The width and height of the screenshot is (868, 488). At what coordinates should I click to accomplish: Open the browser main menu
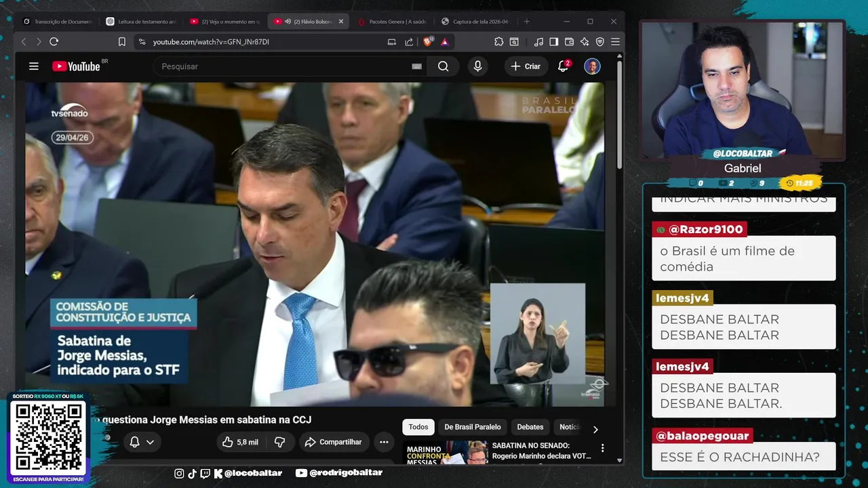pos(615,42)
